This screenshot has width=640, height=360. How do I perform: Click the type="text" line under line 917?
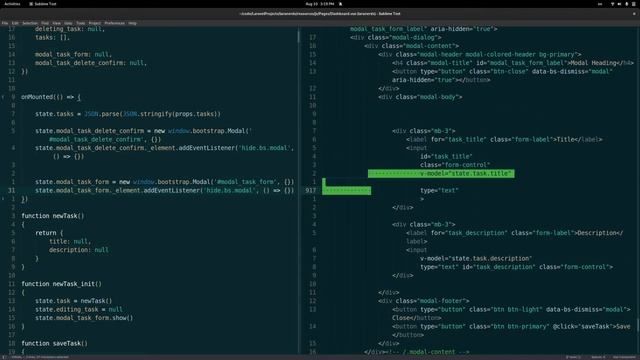click(440, 190)
